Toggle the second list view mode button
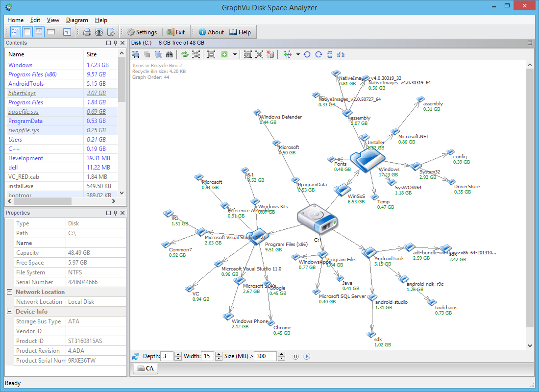This screenshot has width=539, height=392. point(27,32)
